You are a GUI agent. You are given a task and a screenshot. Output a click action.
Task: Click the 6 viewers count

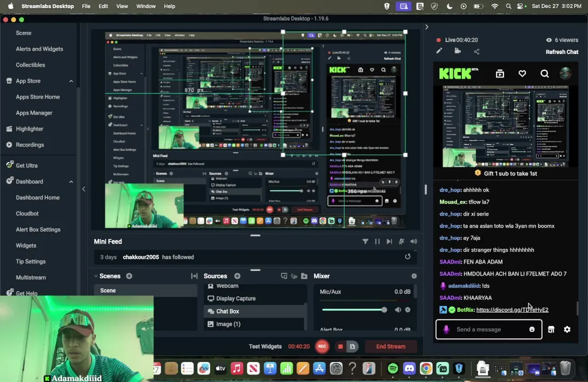click(562, 40)
